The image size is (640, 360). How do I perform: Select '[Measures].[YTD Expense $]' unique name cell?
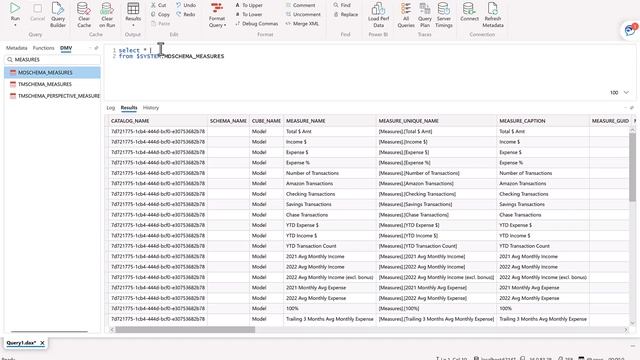[x=436, y=225]
